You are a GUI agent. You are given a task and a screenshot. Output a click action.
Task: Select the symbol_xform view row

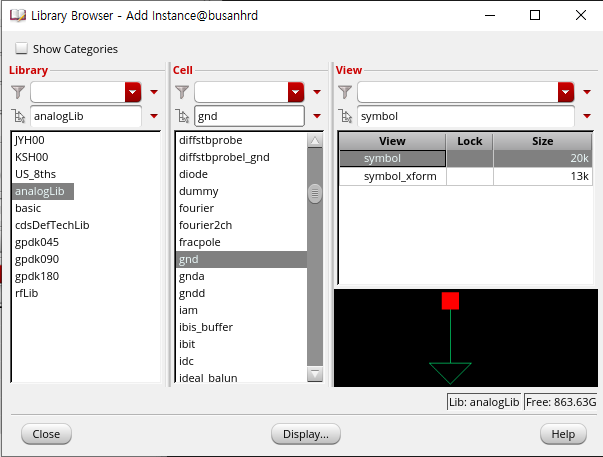(x=466, y=176)
